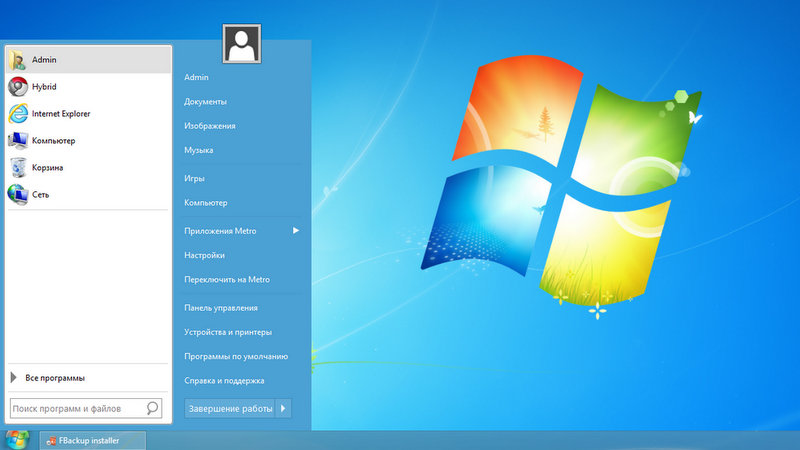This screenshot has height=450, width=800.
Task: Open Admin link in right pane
Action: [x=196, y=77]
